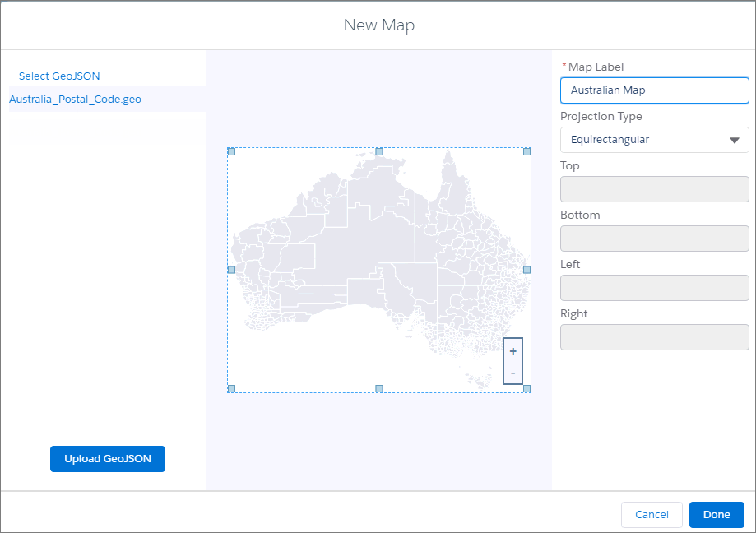Click the Top boundary field

pyautogui.click(x=654, y=189)
